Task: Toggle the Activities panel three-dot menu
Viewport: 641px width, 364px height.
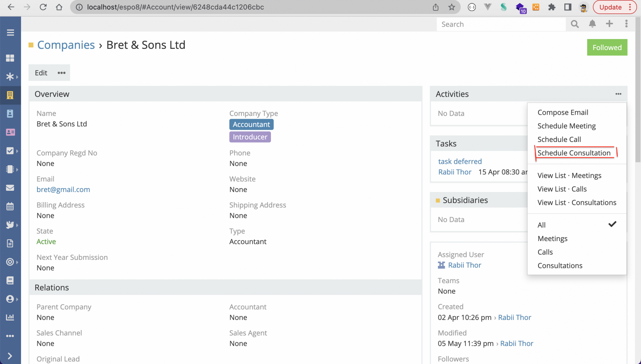Action: [x=618, y=94]
